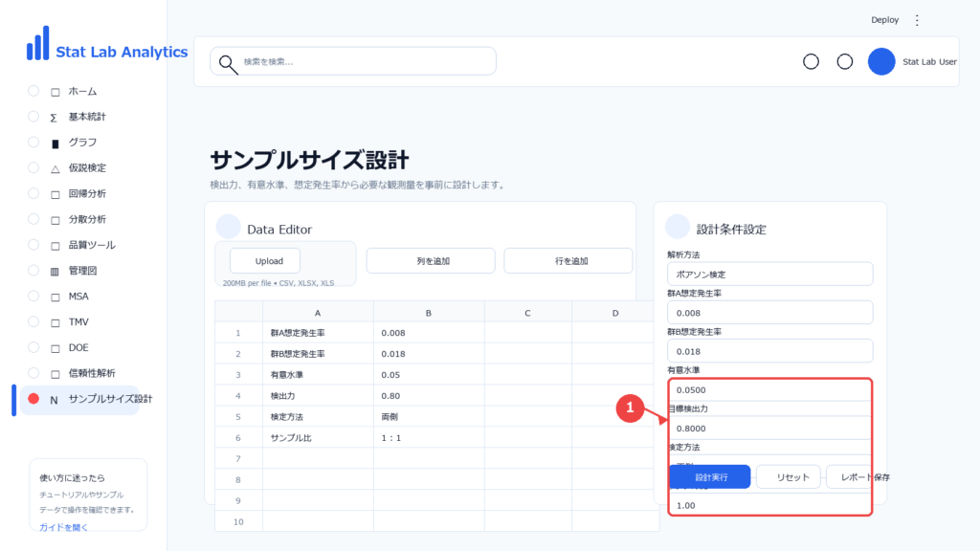Click cell containing 両側
980x551 pixels.
point(429,417)
